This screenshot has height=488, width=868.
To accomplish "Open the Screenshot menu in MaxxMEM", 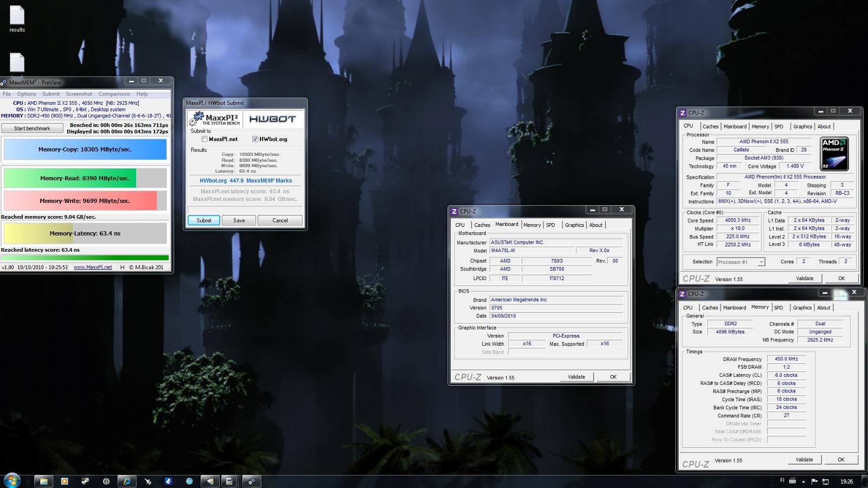I will click(x=79, y=94).
